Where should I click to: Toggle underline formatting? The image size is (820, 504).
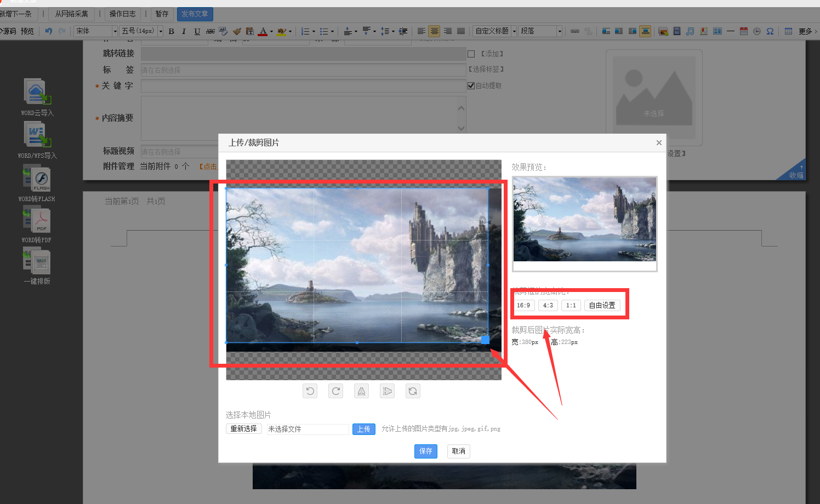pyautogui.click(x=197, y=31)
